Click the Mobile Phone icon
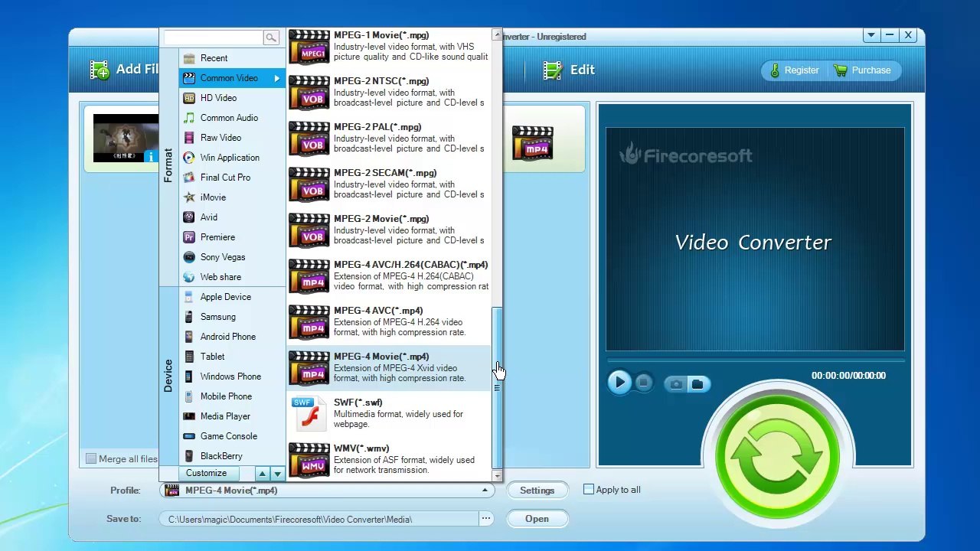The width and height of the screenshot is (980, 551). point(189,396)
